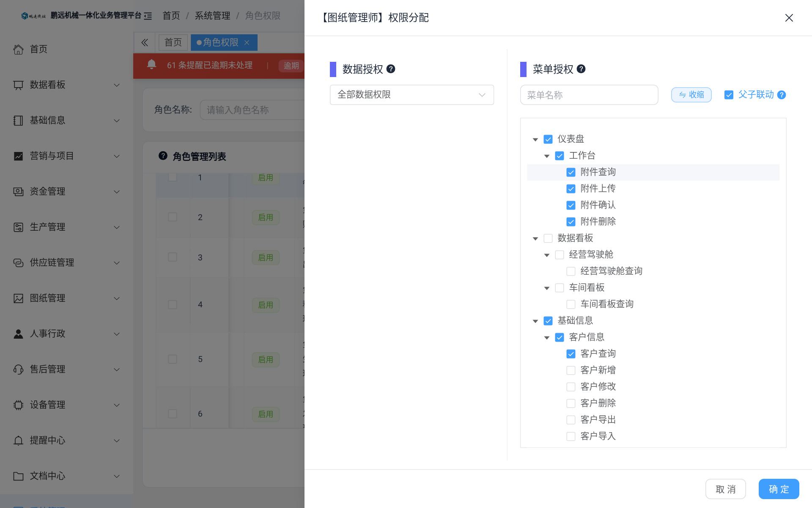Viewport: 812px width, 508px height.
Task: Click the 售后管理 headset icon
Action: click(18, 369)
